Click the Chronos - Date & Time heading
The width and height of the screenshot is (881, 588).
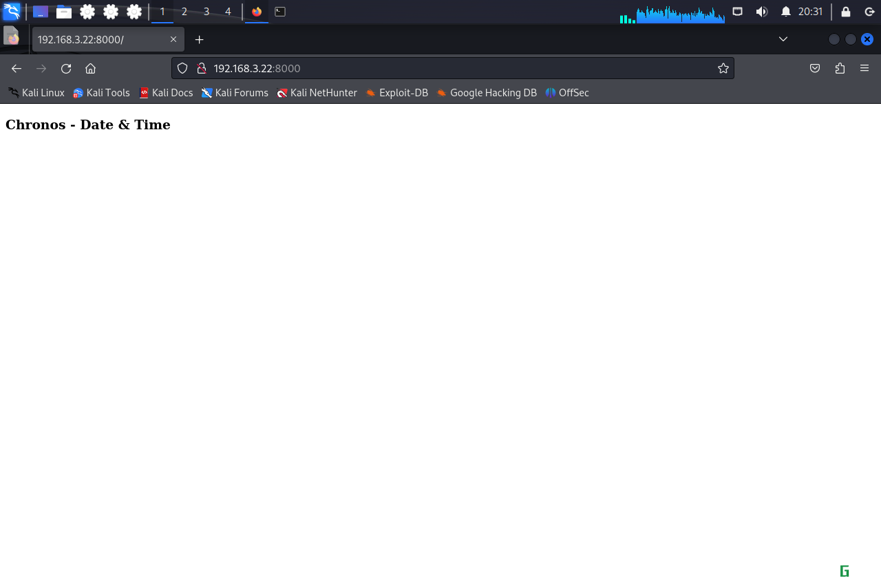point(88,124)
